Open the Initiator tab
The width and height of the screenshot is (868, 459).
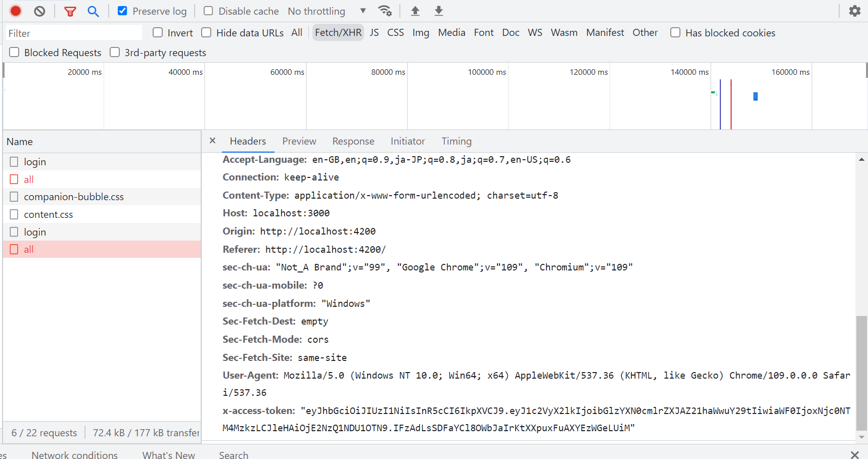(407, 141)
